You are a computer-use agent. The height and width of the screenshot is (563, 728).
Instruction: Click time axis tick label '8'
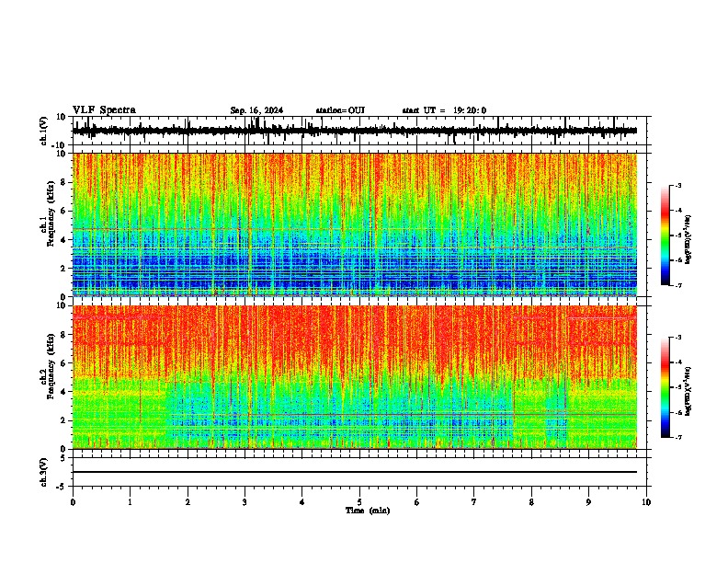click(531, 502)
